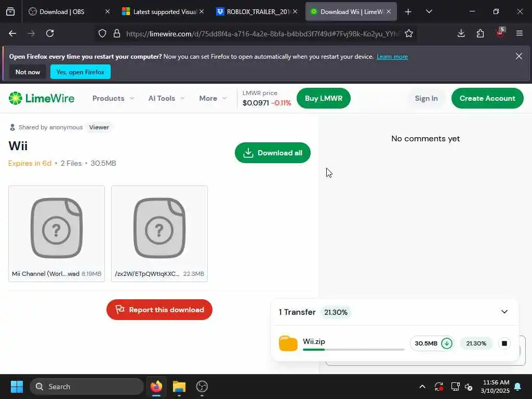Image resolution: width=532 pixels, height=399 pixels.
Task: Click the muted volume tray icon
Action: (x=469, y=387)
